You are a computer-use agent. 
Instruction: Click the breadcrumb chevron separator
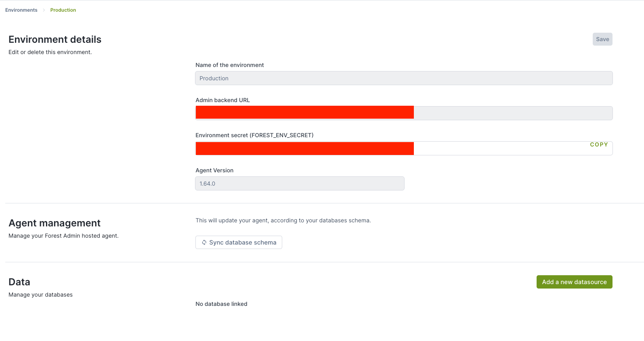(44, 10)
